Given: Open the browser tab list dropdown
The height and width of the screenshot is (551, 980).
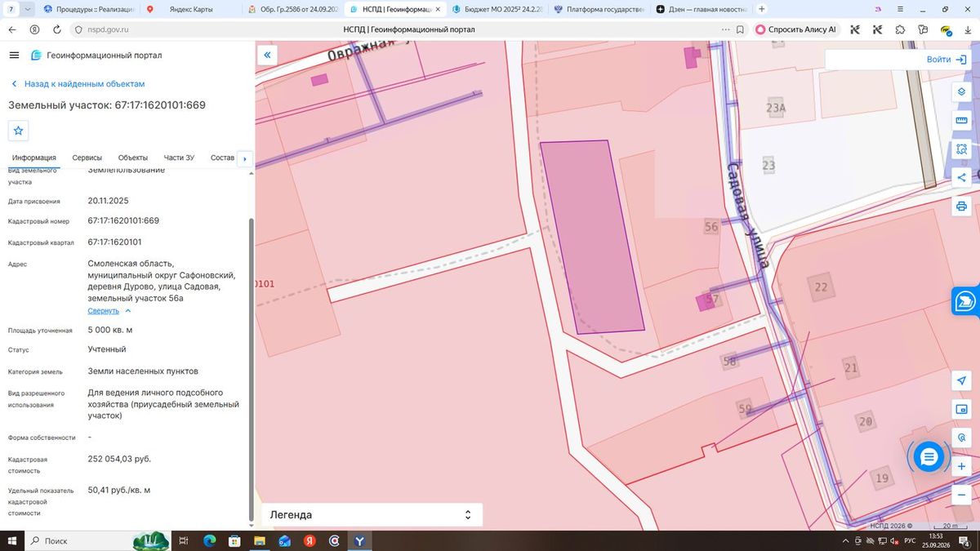Looking at the screenshot, I should pos(29,9).
